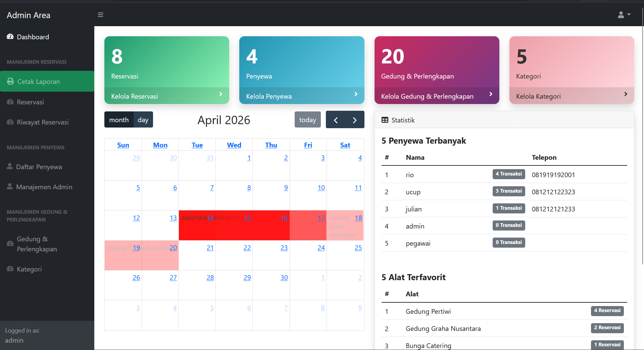Image resolution: width=644 pixels, height=350 pixels.
Task: Open Cetak Laporan menu item
Action: point(47,81)
